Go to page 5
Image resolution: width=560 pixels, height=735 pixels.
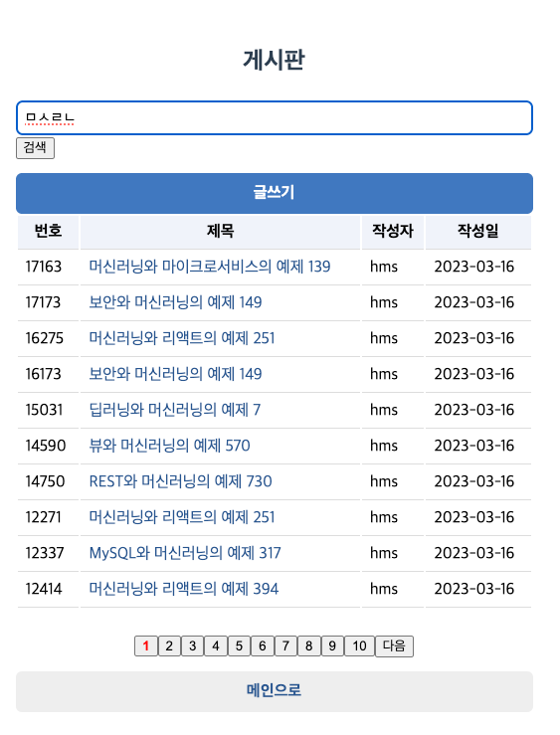(x=239, y=645)
